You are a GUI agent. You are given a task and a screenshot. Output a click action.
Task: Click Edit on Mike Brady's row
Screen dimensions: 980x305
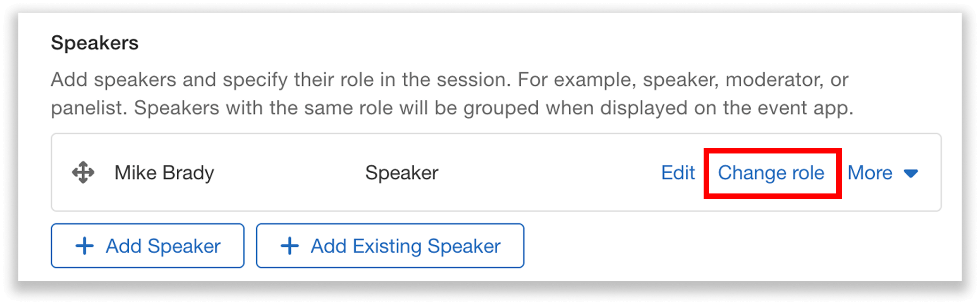[678, 173]
